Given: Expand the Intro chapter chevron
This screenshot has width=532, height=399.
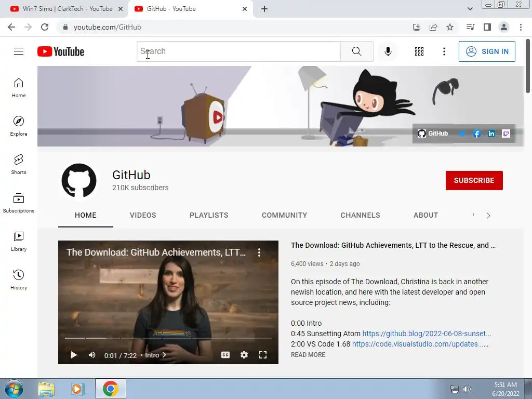Looking at the screenshot, I should pyautogui.click(x=164, y=355).
